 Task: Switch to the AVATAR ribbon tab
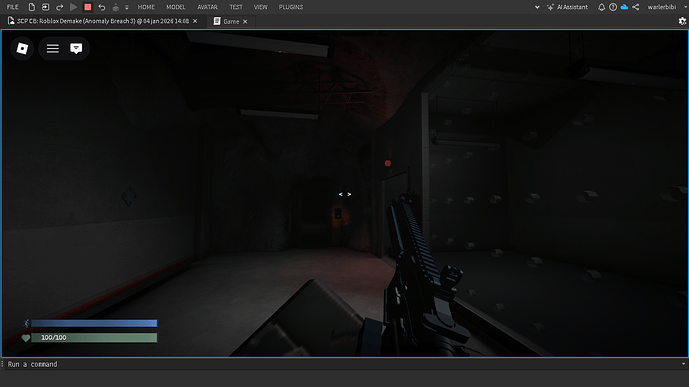(x=207, y=7)
